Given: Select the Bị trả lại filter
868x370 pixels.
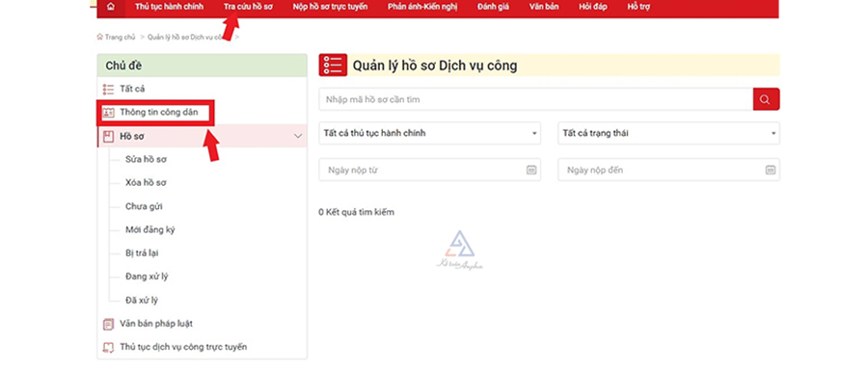Looking at the screenshot, I should (143, 253).
